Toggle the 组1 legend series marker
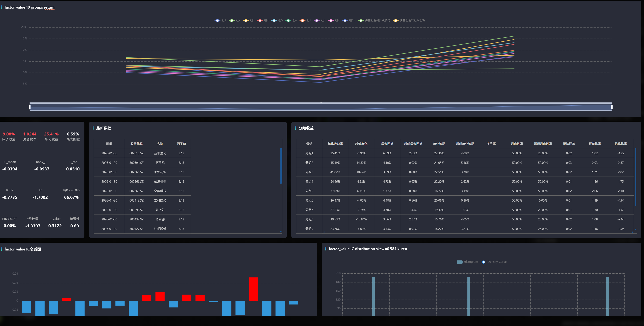Image resolution: width=644 pixels, height=326 pixels. point(217,20)
